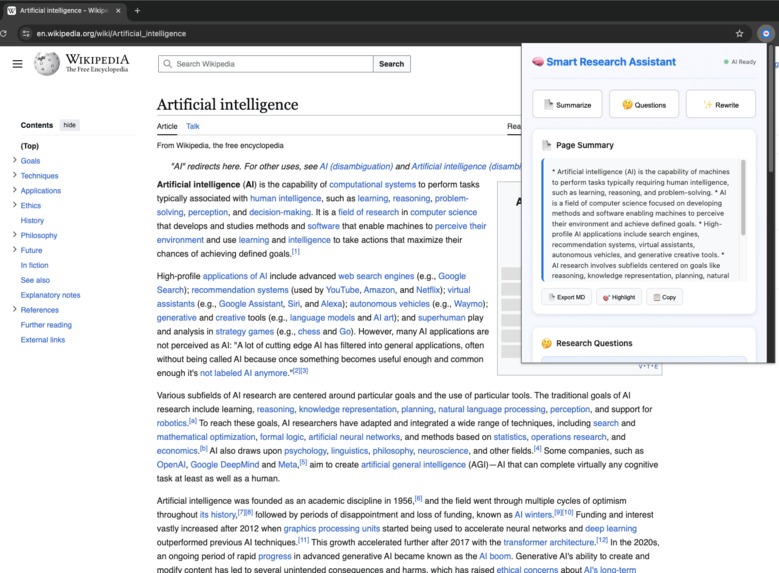Expand the Ethics section in Contents
This screenshot has height=573, width=779.
point(14,205)
